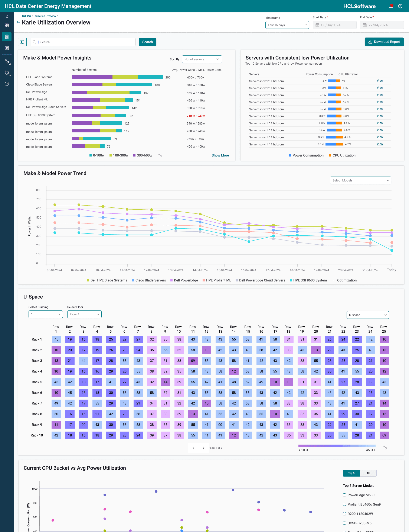This screenshot has height=532, width=409.
Task: Switch to the All tab
Action: coord(368,473)
